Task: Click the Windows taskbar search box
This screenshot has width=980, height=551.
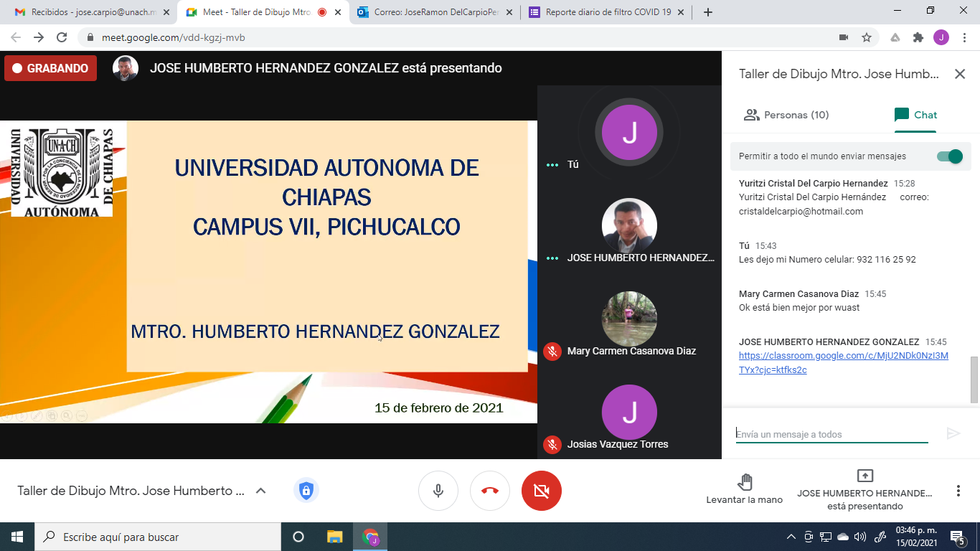Action: (158, 537)
